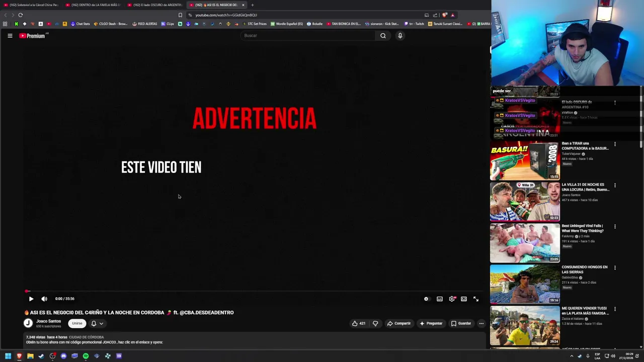The width and height of the screenshot is (644, 362).
Task: Go to YouTube Premium home logo
Action: tap(32, 36)
